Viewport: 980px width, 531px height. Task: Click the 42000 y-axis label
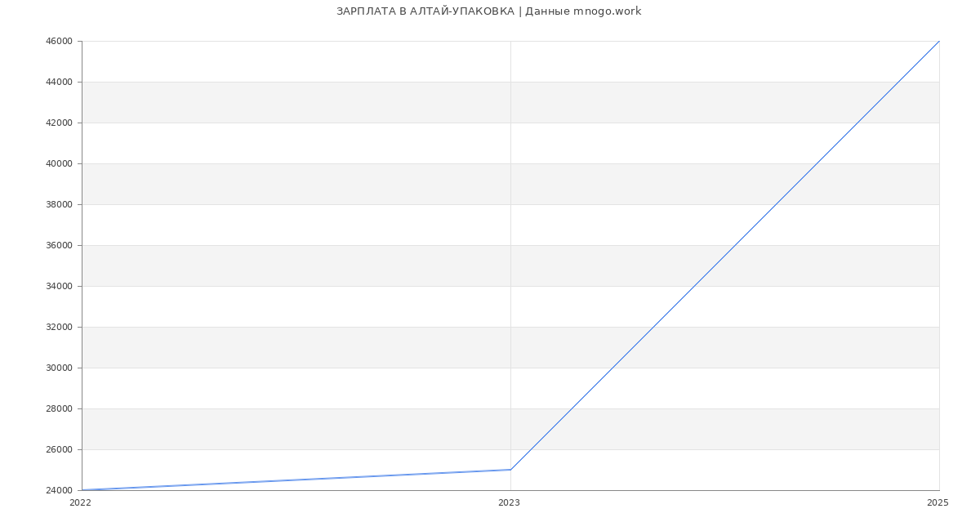click(x=59, y=123)
